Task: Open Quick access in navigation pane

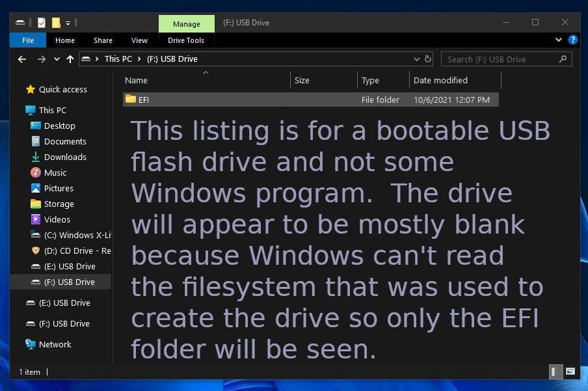Action: [x=62, y=89]
